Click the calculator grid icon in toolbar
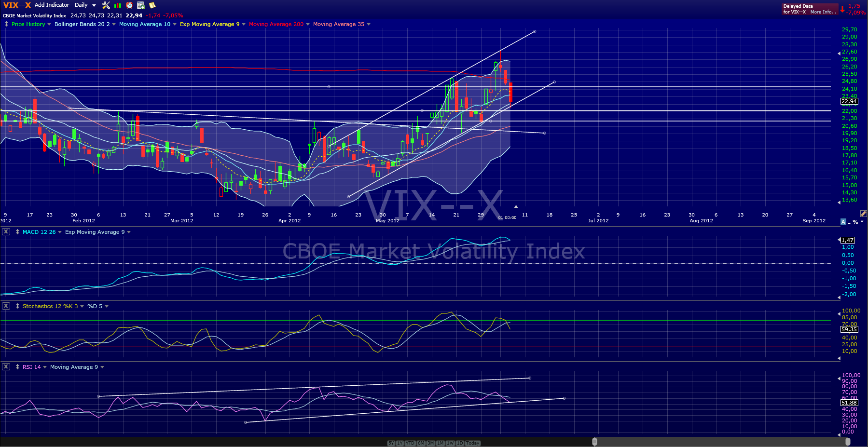868x447 pixels. pos(141,5)
